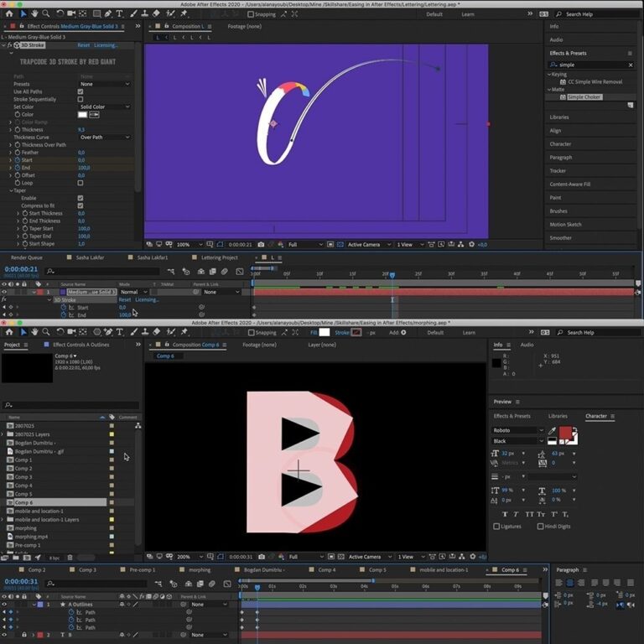Select the Pan Behind tool in morphing window
This screenshot has height=644, width=644.
click(x=82, y=332)
